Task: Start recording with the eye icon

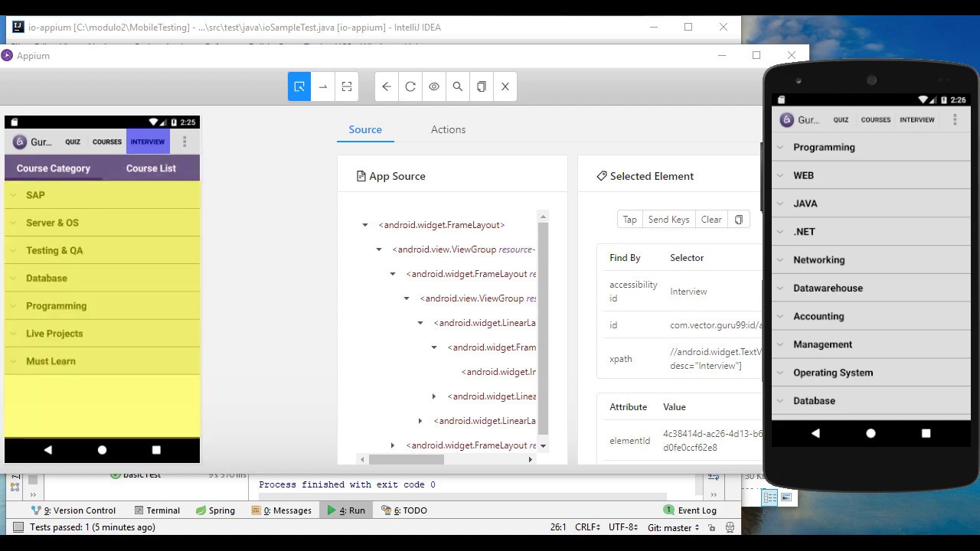Action: tap(434, 86)
